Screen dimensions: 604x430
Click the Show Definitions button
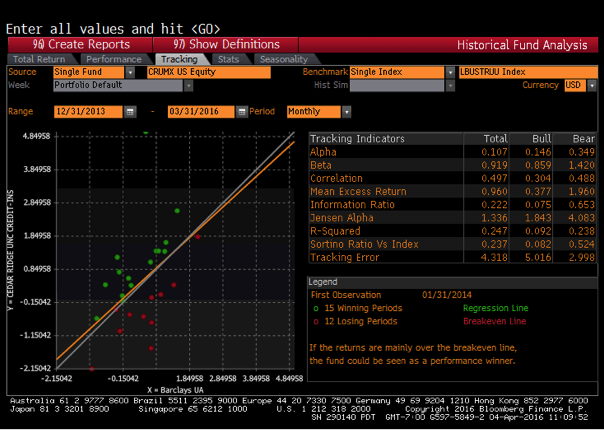(x=226, y=44)
